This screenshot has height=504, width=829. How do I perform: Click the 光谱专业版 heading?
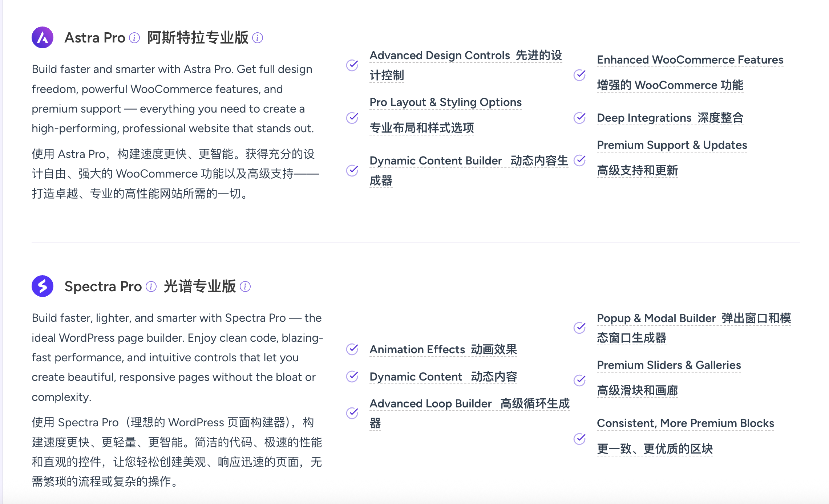[200, 286]
